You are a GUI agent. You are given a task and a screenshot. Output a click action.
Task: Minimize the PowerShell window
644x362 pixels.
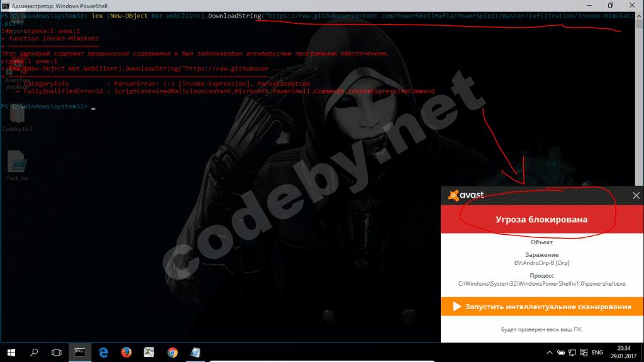589,6
